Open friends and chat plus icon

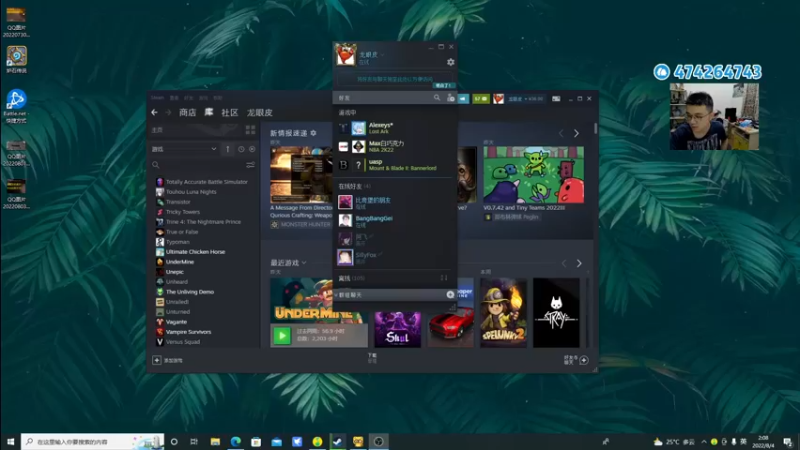pyautogui.click(x=584, y=360)
